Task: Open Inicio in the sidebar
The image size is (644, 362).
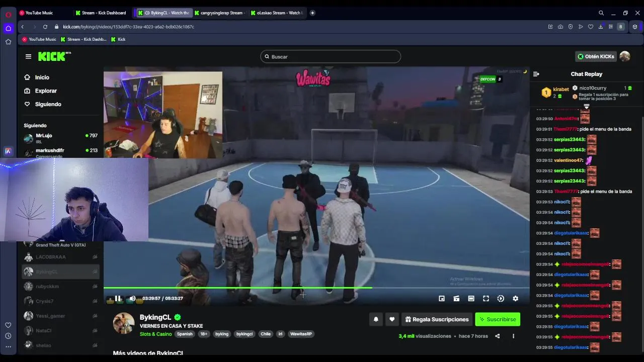Action: click(36, 77)
